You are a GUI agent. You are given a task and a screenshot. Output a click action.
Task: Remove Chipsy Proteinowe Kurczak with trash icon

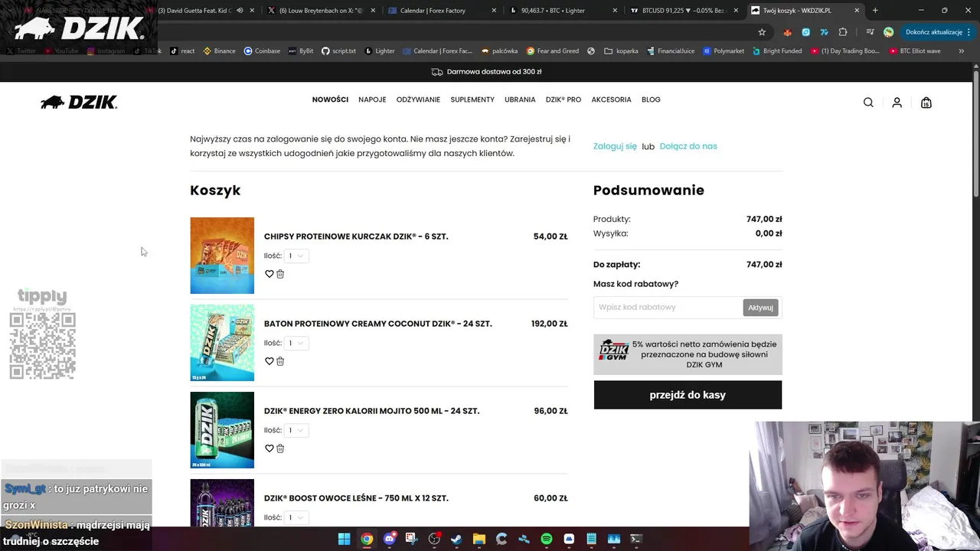280,274
